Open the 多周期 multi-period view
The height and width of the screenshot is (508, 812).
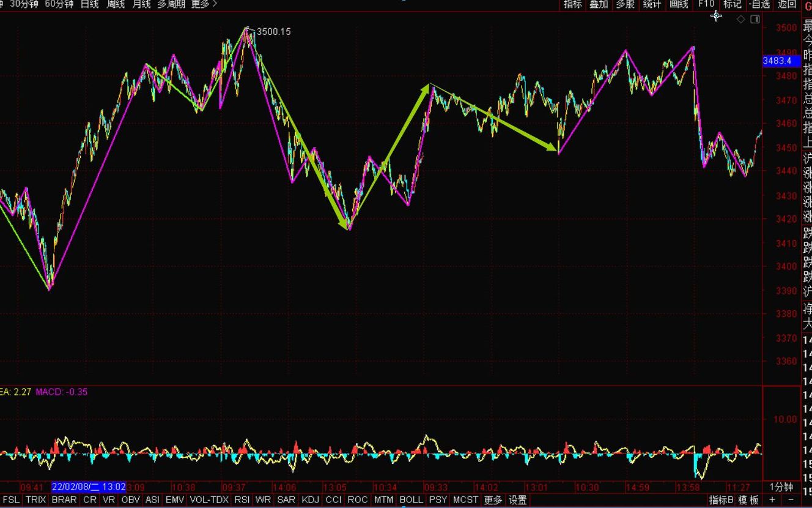171,4
